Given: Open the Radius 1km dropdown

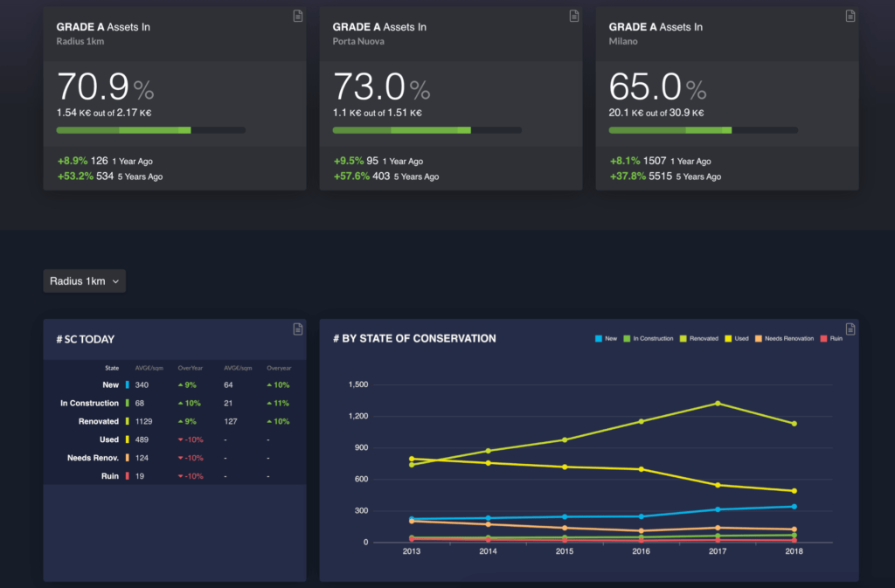Looking at the screenshot, I should tap(84, 280).
